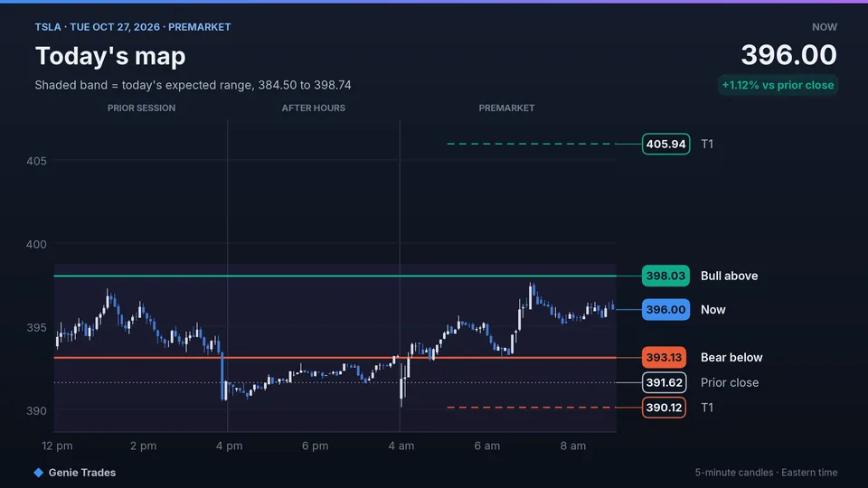Click the dotted Prior close line

click(335, 382)
